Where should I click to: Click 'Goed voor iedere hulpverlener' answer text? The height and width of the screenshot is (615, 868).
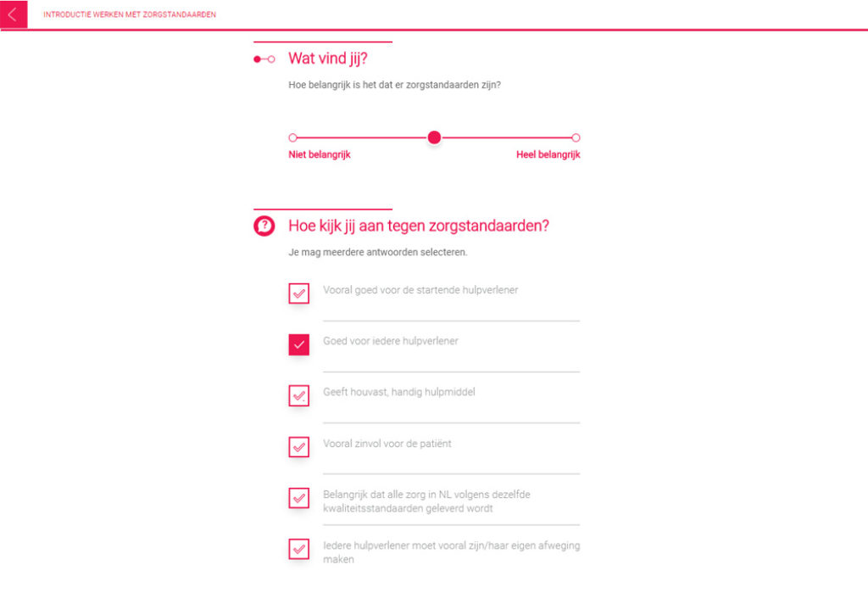[391, 341]
